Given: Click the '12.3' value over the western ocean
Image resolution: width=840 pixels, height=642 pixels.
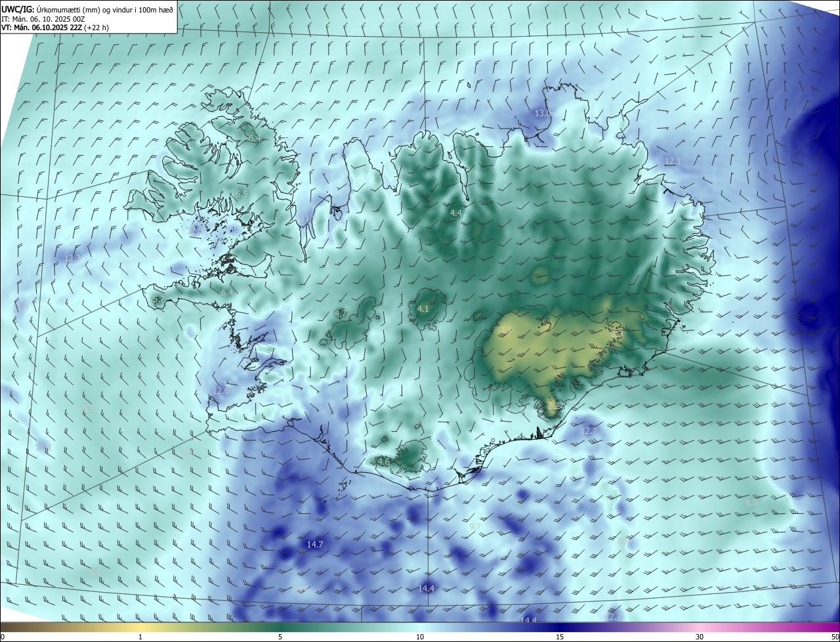Looking at the screenshot, I should [73, 258].
